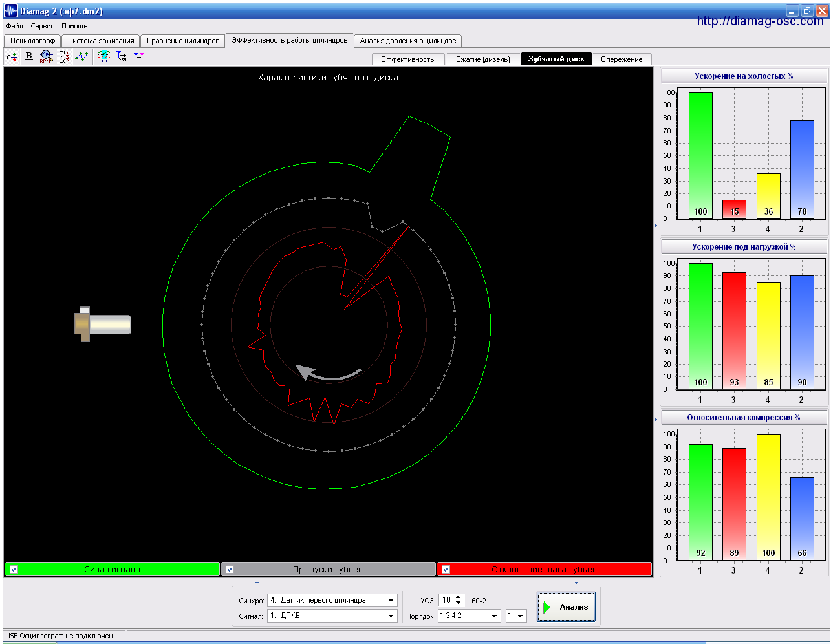Screen dimensions: 833x644
Task: Click red bar 93 in load acceleration chart
Action: pyautogui.click(x=734, y=331)
